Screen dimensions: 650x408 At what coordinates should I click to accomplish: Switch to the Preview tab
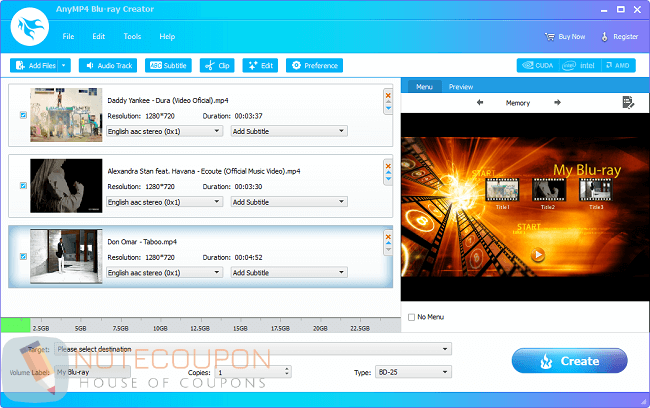tap(461, 87)
